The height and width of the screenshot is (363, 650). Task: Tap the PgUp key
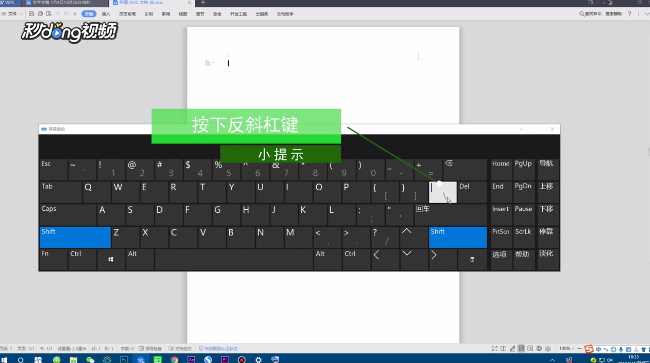coord(524,169)
